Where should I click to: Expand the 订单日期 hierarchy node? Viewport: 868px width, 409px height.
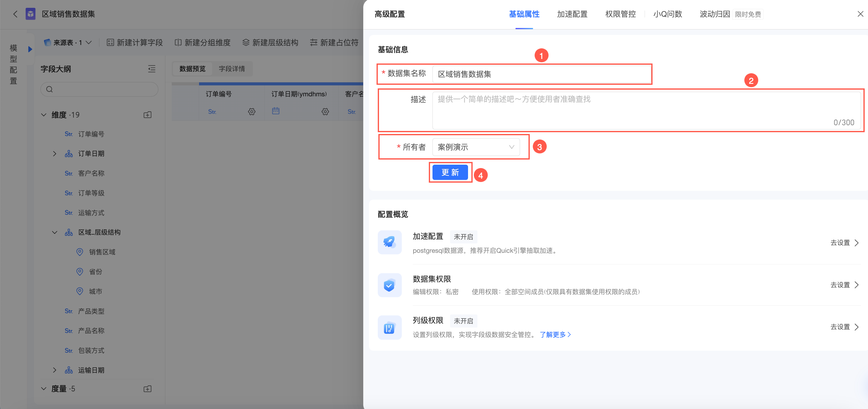point(55,154)
